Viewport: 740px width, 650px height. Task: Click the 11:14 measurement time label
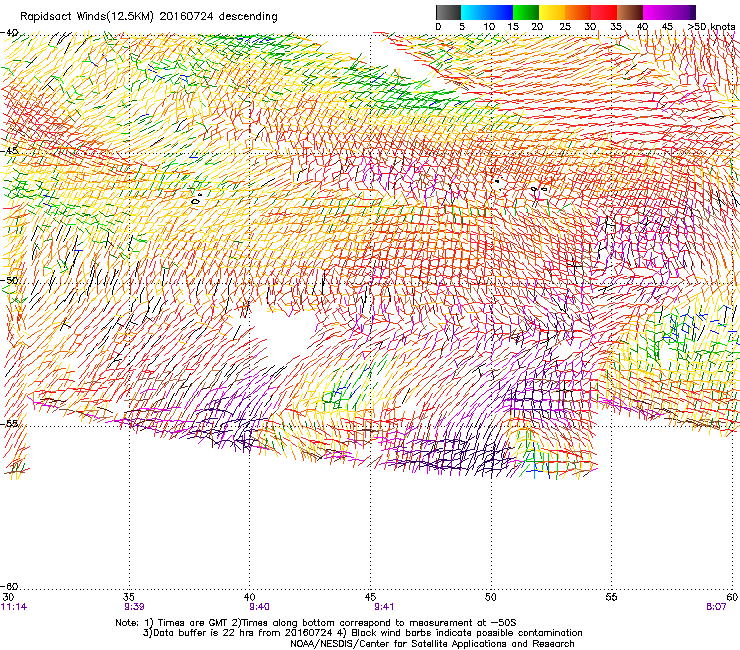(x=14, y=607)
